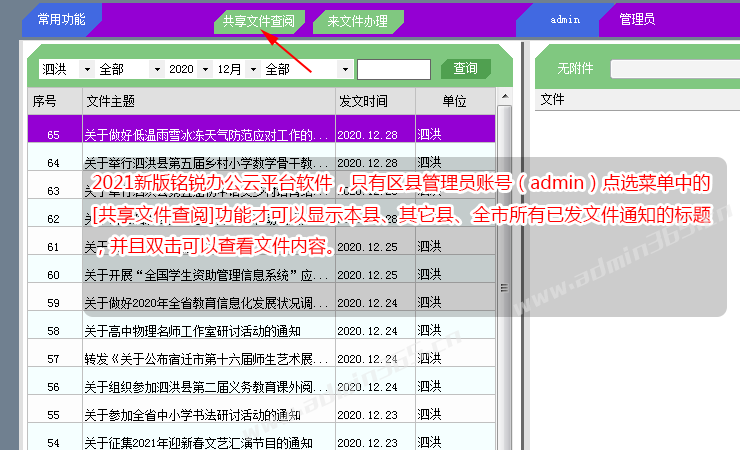Select row 54 about 2021年迎新春文艺汇演

(261, 437)
